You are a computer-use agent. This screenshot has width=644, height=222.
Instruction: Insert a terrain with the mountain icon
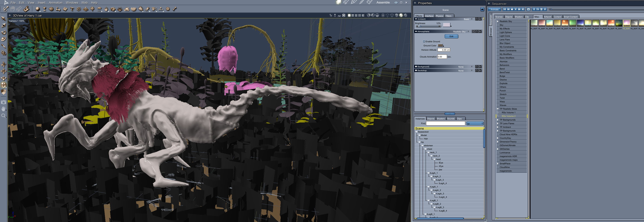(x=86, y=9)
